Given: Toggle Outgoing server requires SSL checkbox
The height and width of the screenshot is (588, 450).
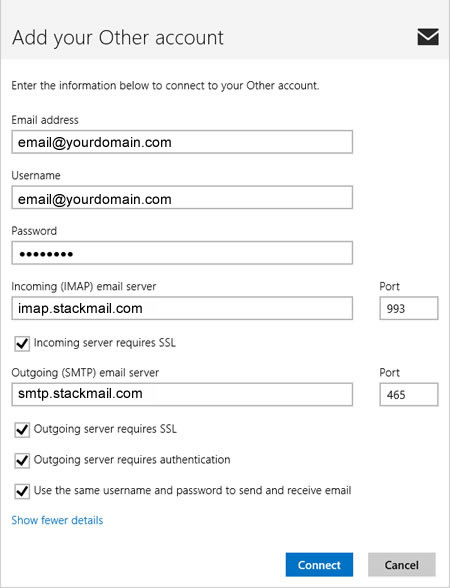Looking at the screenshot, I should (22, 429).
